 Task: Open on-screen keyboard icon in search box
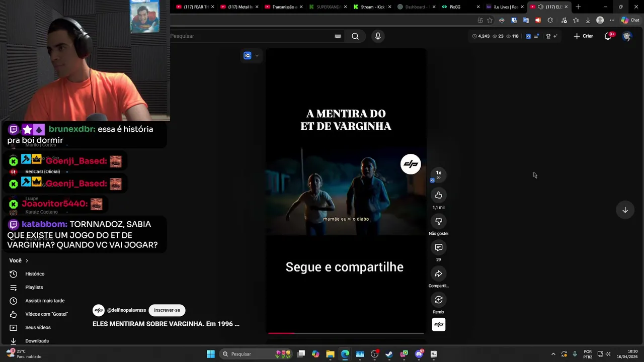click(x=338, y=36)
